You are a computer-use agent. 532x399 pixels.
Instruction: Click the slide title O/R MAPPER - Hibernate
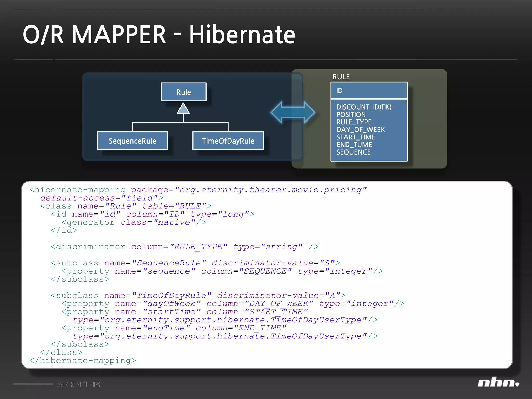pyautogui.click(x=159, y=35)
